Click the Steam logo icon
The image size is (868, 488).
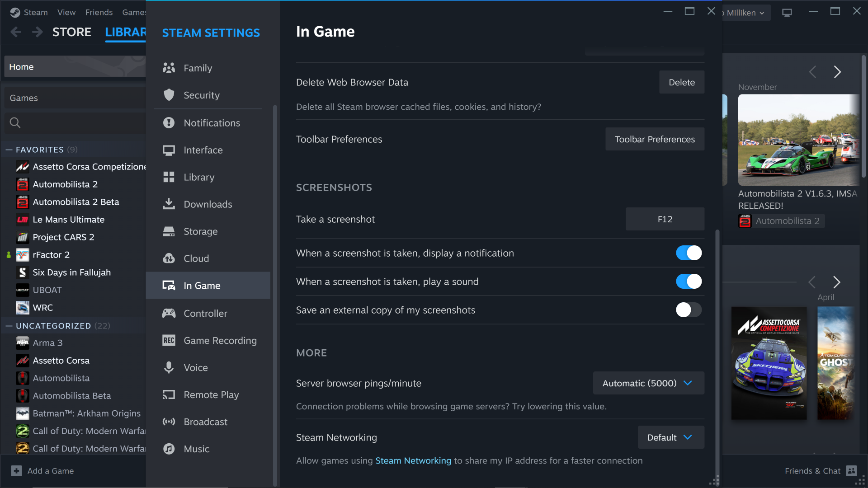[15, 13]
